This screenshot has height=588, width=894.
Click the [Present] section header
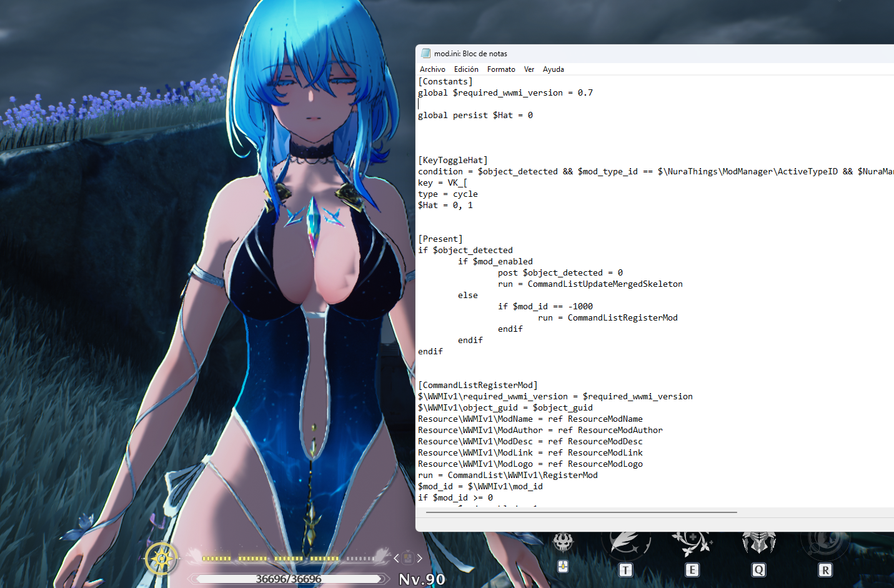[x=440, y=239]
